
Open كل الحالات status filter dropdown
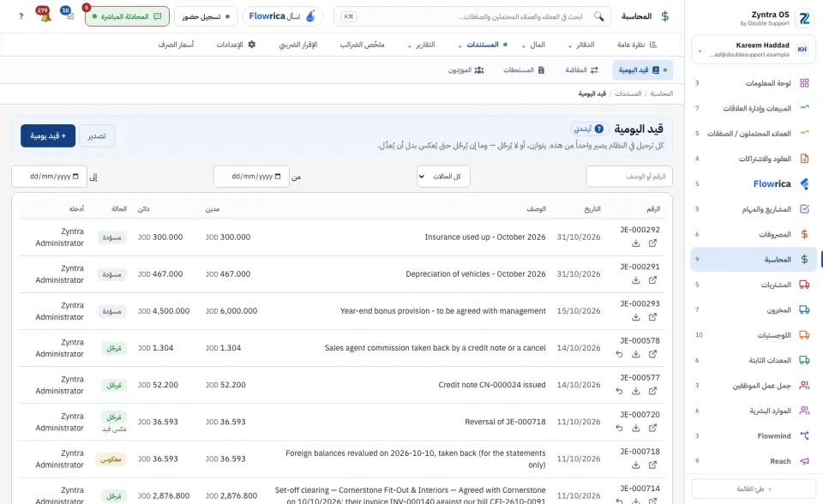(443, 177)
